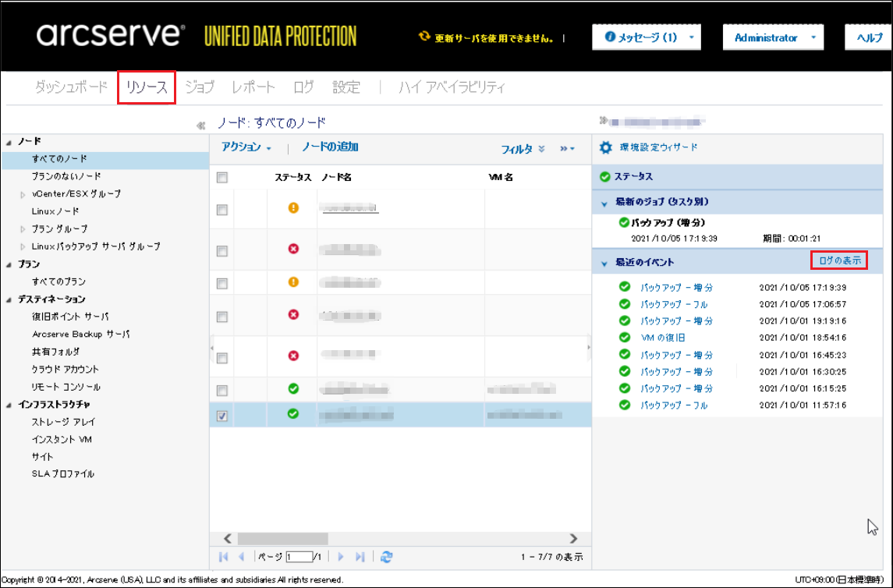
Task: Open SLA プロファイル item
Action: coord(62,473)
